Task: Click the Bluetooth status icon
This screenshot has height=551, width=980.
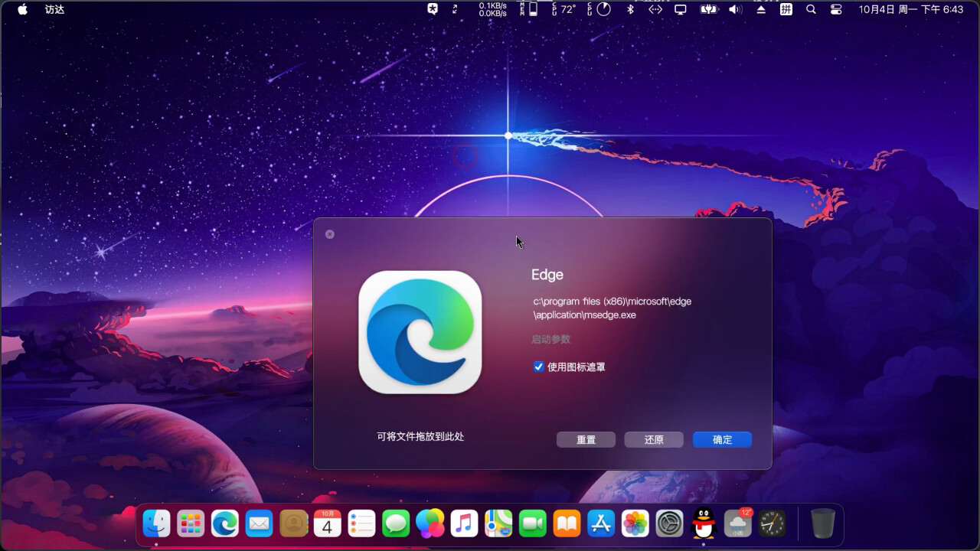Action: (631, 9)
